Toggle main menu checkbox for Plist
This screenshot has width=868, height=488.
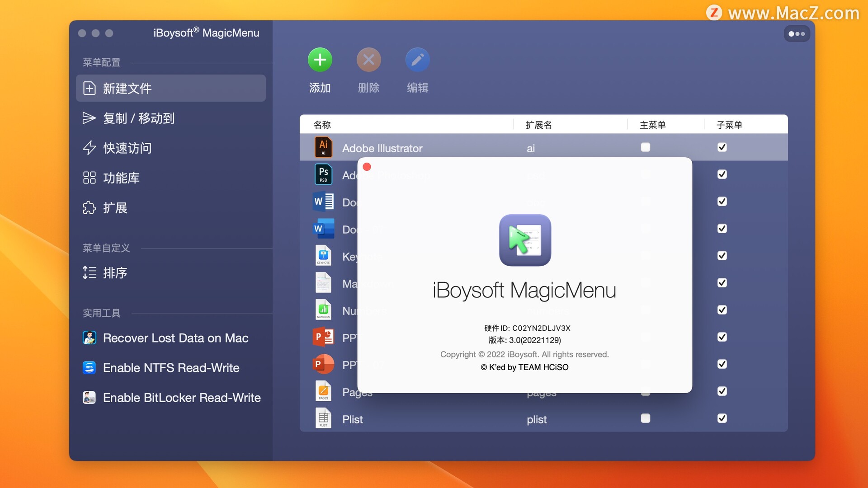[x=646, y=418]
